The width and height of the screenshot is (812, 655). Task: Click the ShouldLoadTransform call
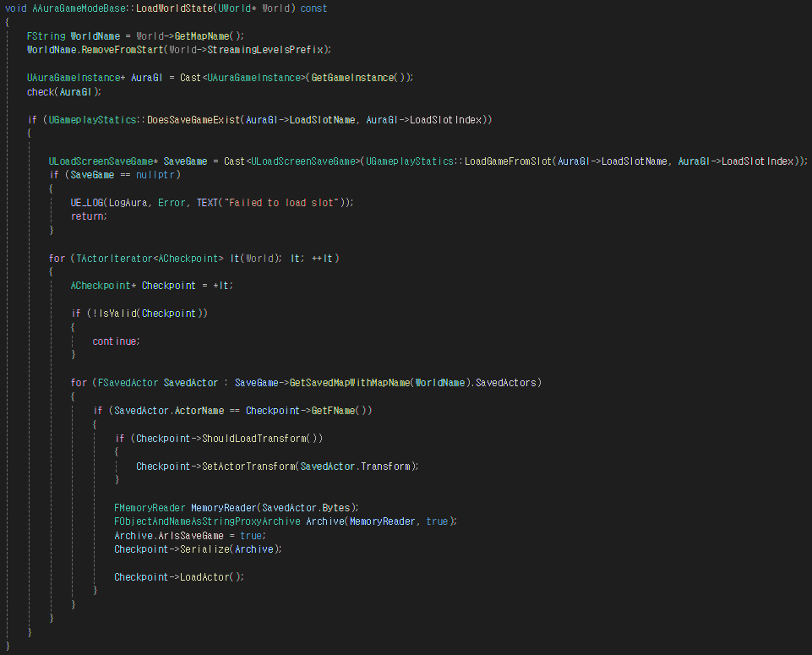point(253,439)
